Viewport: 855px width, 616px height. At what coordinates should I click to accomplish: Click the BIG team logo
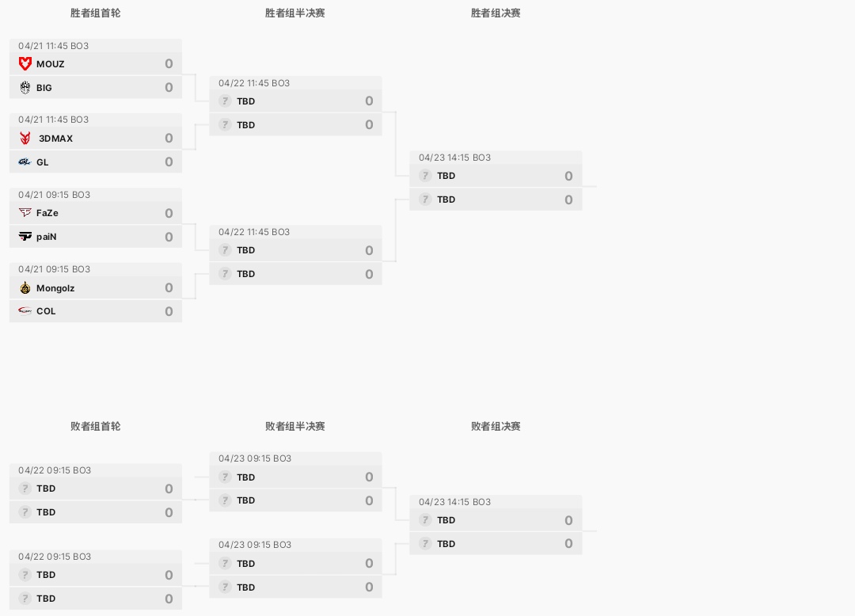pos(25,87)
